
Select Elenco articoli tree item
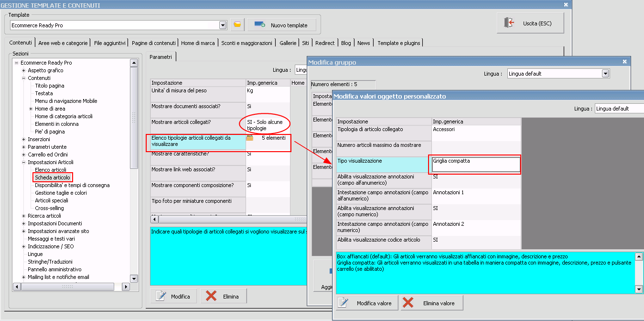tap(51, 170)
